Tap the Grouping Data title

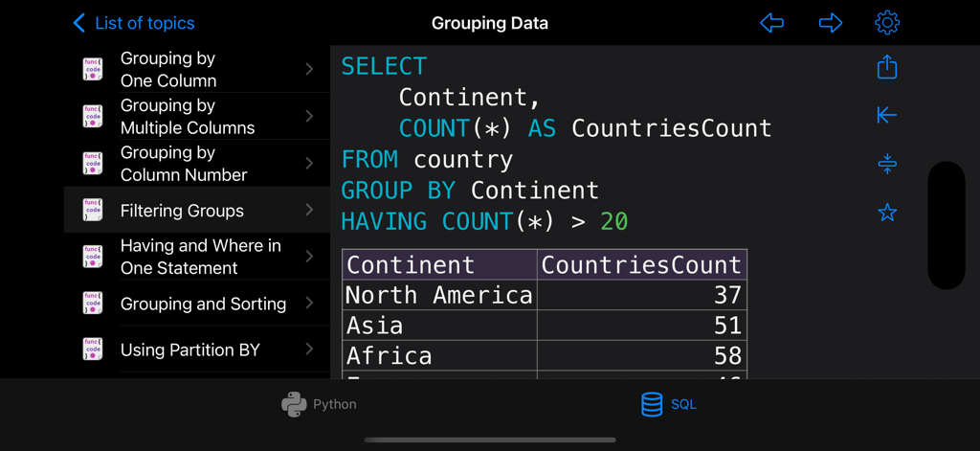489,24
